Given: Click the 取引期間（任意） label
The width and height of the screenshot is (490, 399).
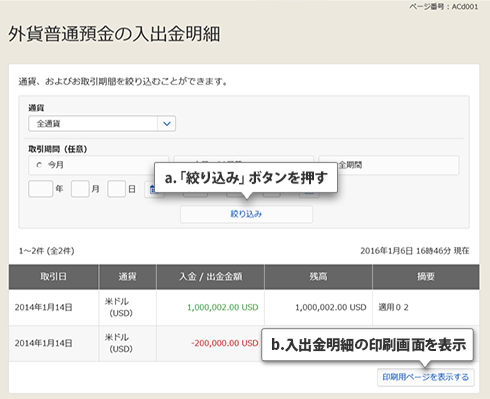Looking at the screenshot, I should [x=58, y=149].
